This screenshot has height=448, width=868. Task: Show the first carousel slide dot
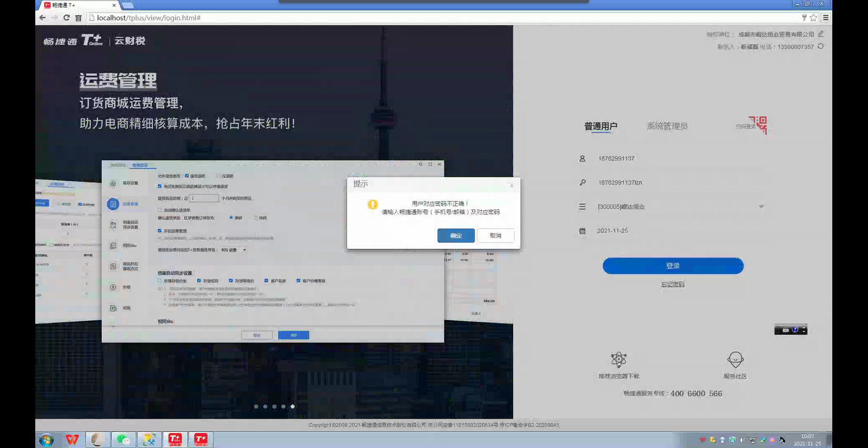[256, 406]
